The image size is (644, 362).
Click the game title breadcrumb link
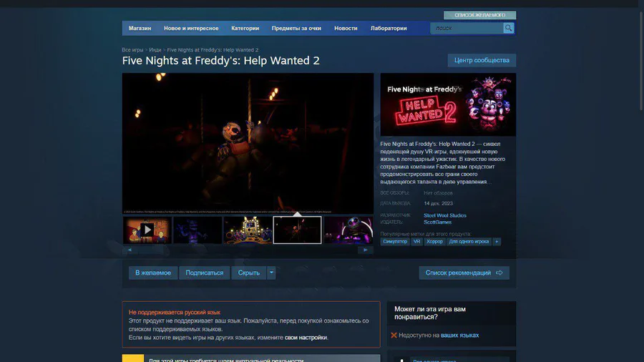213,49
